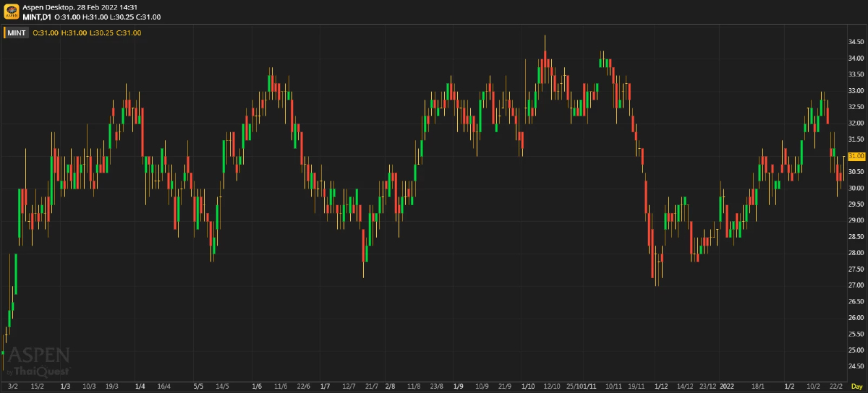Click the 1/9 date axis label
The width and height of the screenshot is (868, 393).
tap(458, 386)
